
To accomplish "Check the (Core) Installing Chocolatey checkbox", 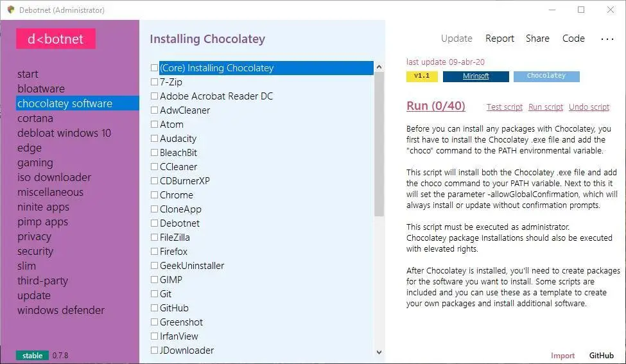I will point(154,68).
